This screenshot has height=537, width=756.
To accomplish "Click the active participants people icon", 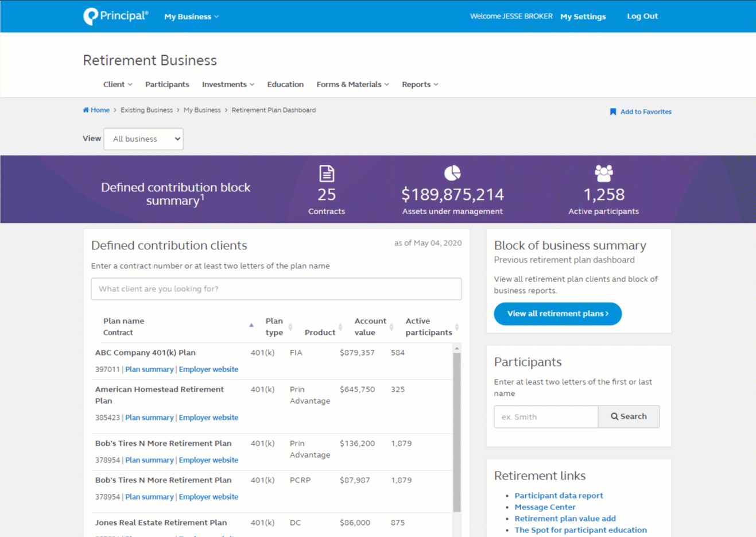I will pos(603,173).
